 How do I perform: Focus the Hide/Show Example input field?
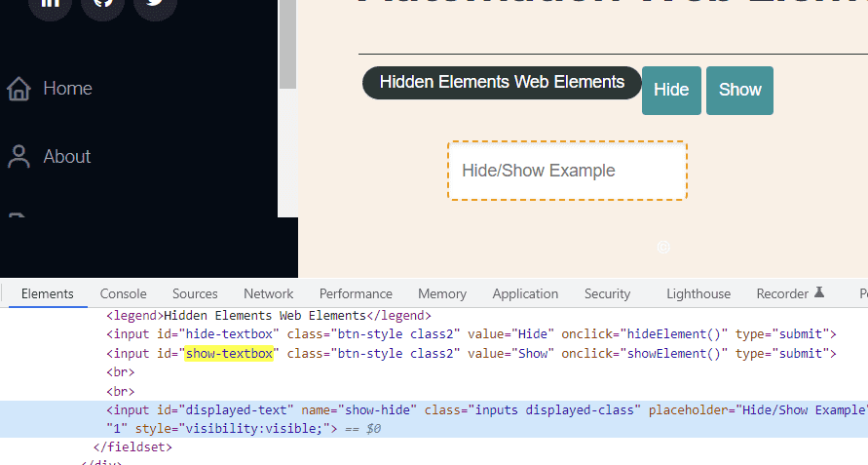567,171
